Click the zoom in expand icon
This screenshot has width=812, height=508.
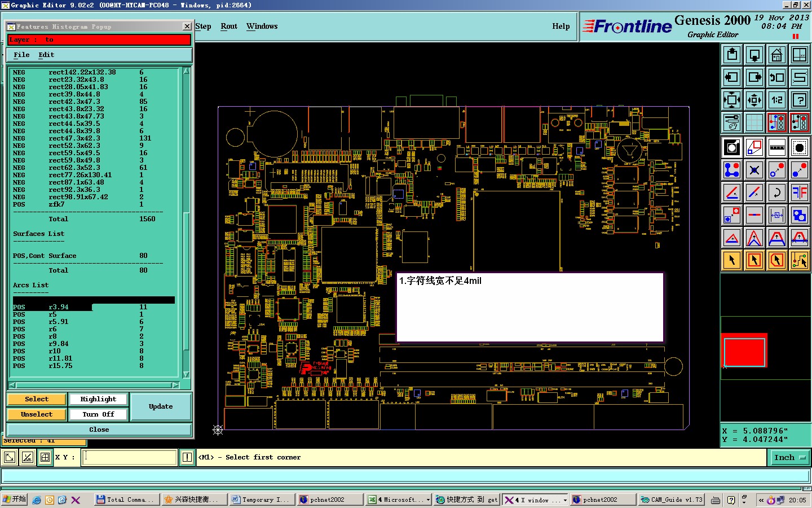(x=732, y=100)
